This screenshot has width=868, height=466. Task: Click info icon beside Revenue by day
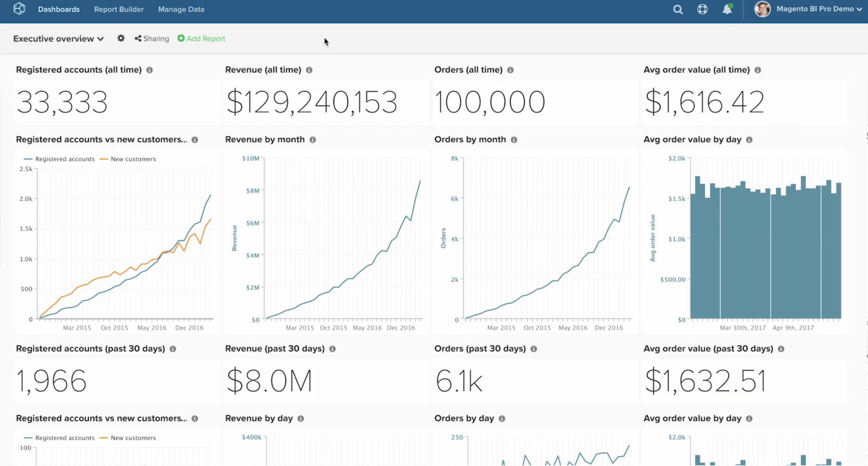[x=300, y=419]
